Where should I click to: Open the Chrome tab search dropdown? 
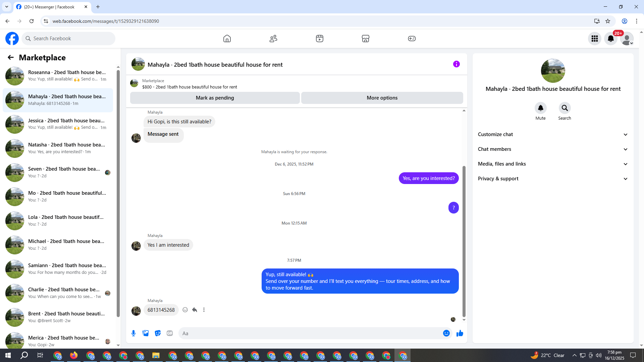[x=7, y=7]
